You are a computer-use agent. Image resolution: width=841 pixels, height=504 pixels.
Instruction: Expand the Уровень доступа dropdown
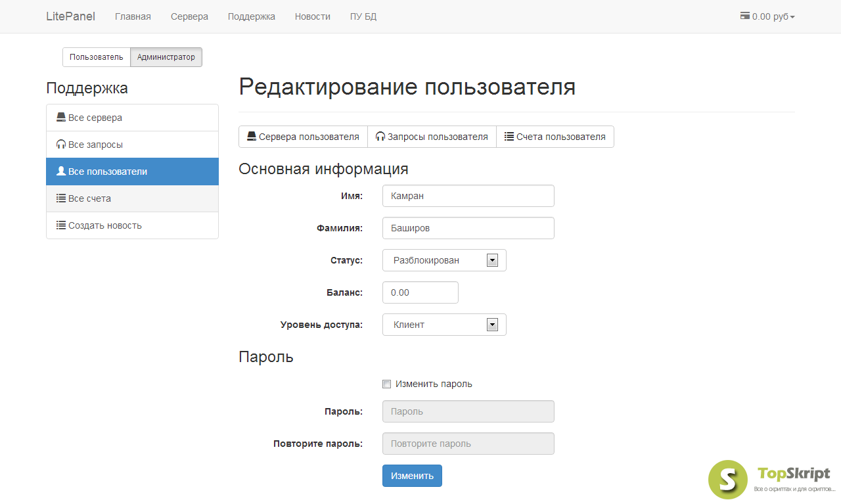pos(444,325)
